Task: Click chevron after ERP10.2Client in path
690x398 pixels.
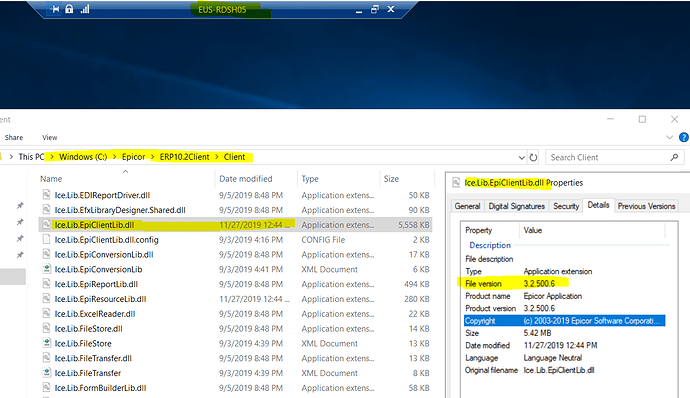Action: (x=217, y=157)
